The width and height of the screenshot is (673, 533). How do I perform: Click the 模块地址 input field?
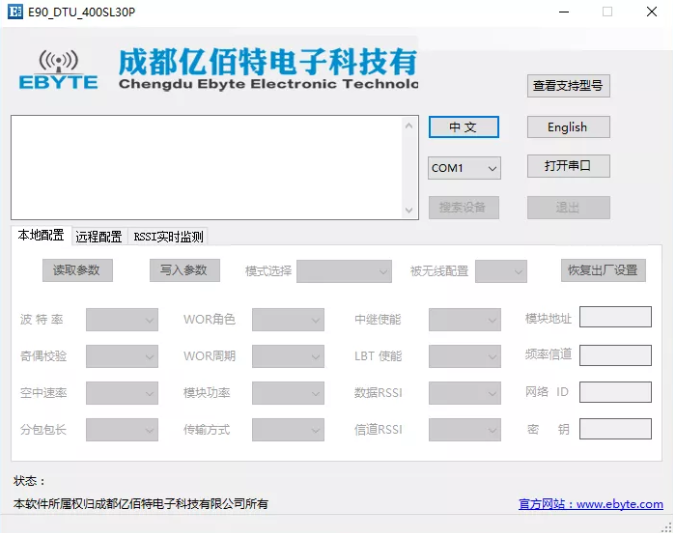pos(615,317)
